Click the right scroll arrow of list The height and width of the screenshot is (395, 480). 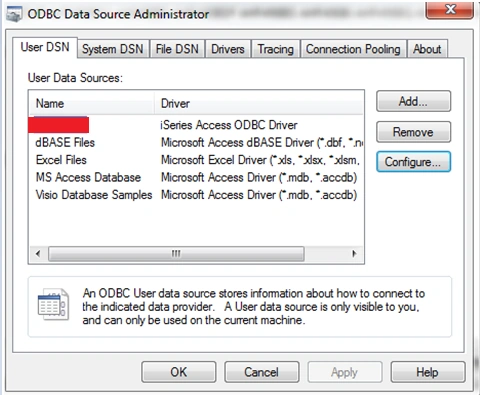click(x=354, y=254)
